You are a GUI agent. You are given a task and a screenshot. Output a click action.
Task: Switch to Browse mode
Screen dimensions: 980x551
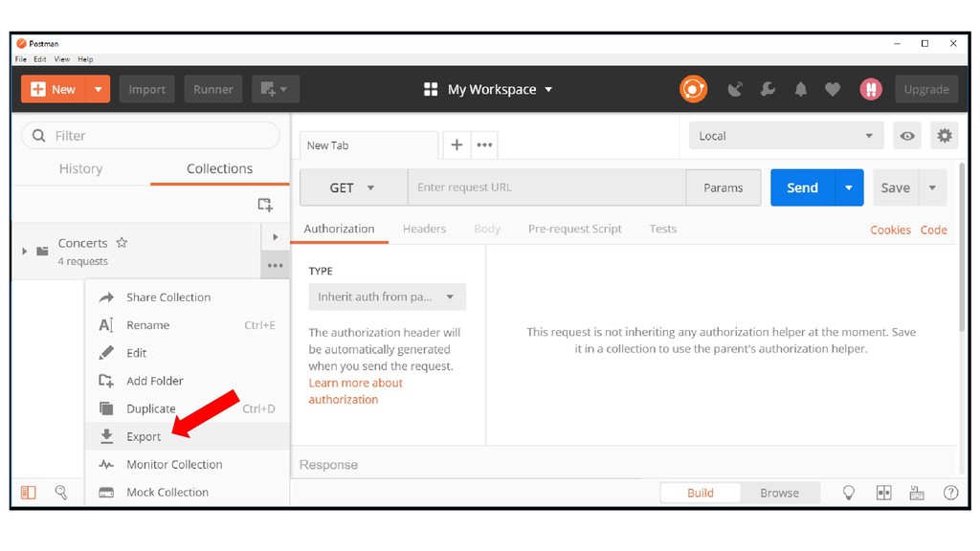pos(779,493)
